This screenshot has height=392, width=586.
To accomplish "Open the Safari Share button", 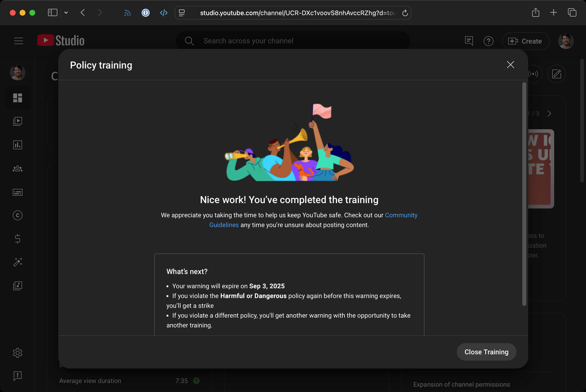I will [x=536, y=13].
